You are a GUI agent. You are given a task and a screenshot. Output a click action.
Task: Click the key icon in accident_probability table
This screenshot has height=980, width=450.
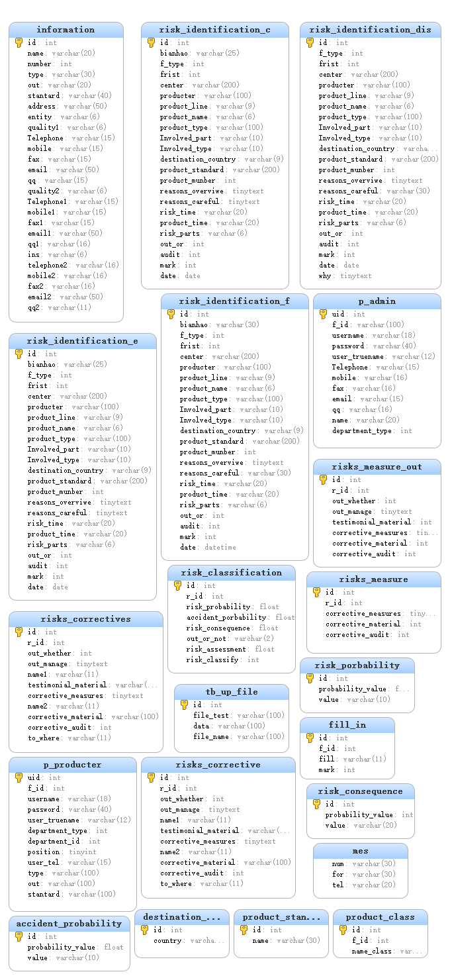tap(19, 936)
